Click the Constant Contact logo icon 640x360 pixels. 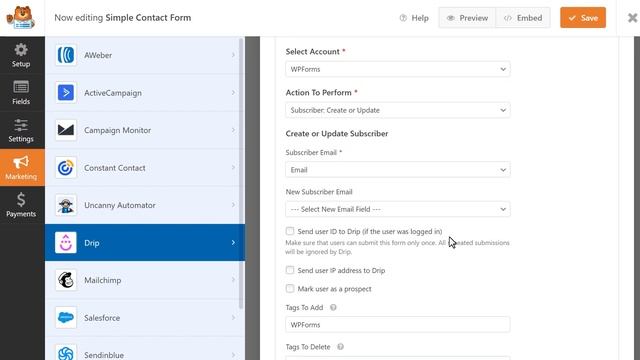(x=66, y=168)
